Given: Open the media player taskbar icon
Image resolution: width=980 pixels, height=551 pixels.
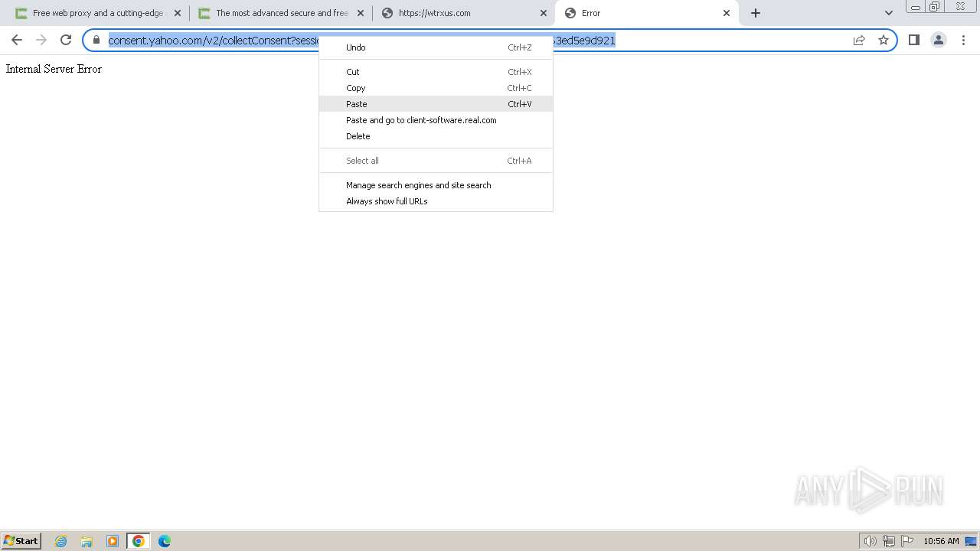Looking at the screenshot, I should coord(113,541).
